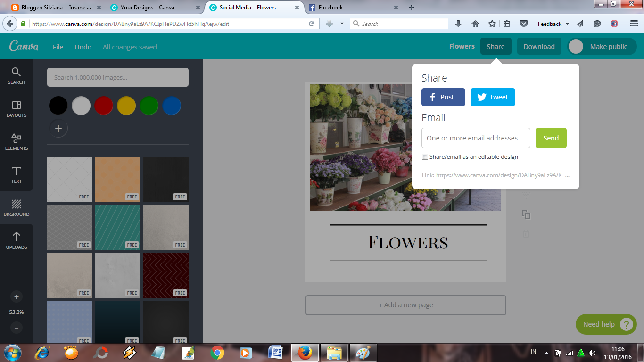Expand the downloads arrow dropdown
The height and width of the screenshot is (362, 644).
pos(341,23)
